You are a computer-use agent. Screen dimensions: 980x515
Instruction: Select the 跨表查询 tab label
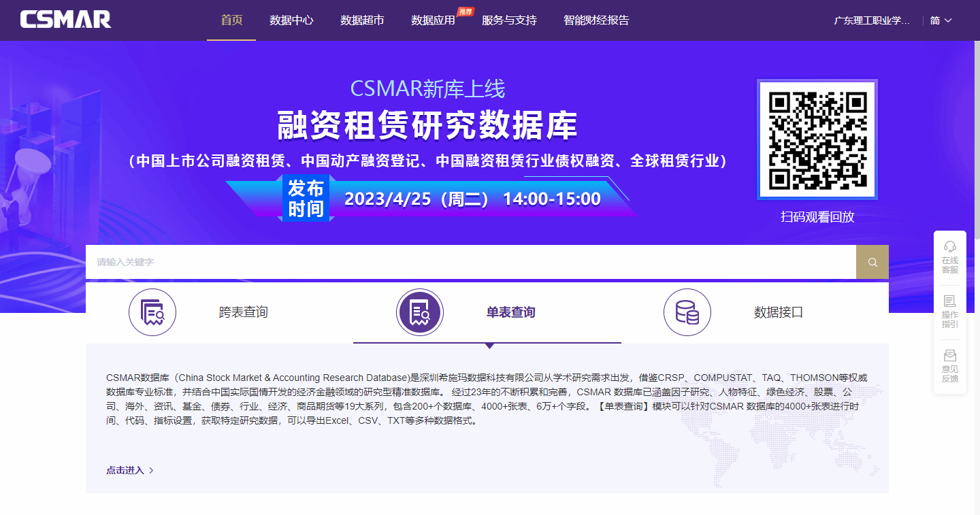pos(243,312)
